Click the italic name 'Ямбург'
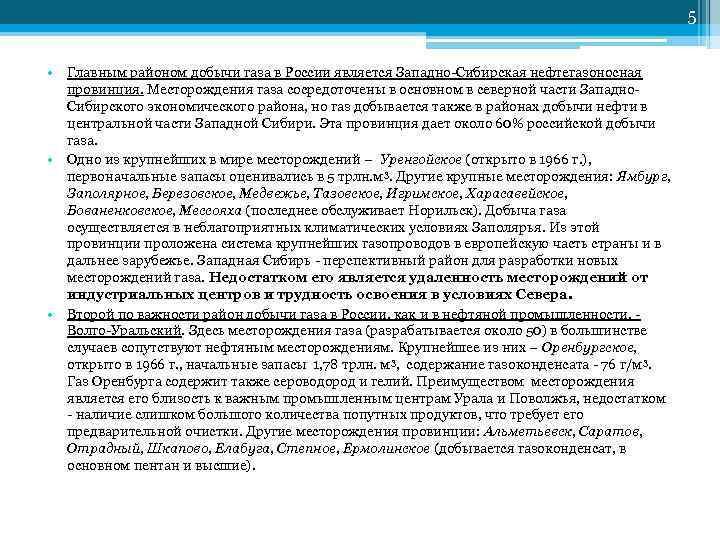The height and width of the screenshot is (540, 720). click(643, 177)
